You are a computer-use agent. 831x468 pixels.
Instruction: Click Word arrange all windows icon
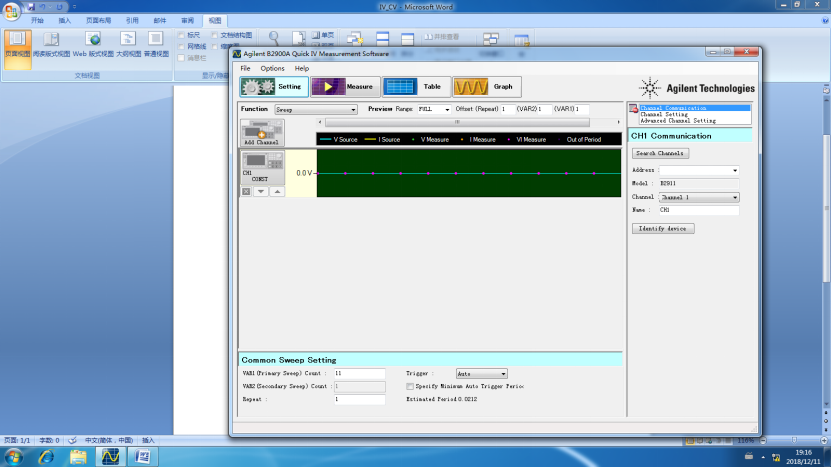click(382, 38)
